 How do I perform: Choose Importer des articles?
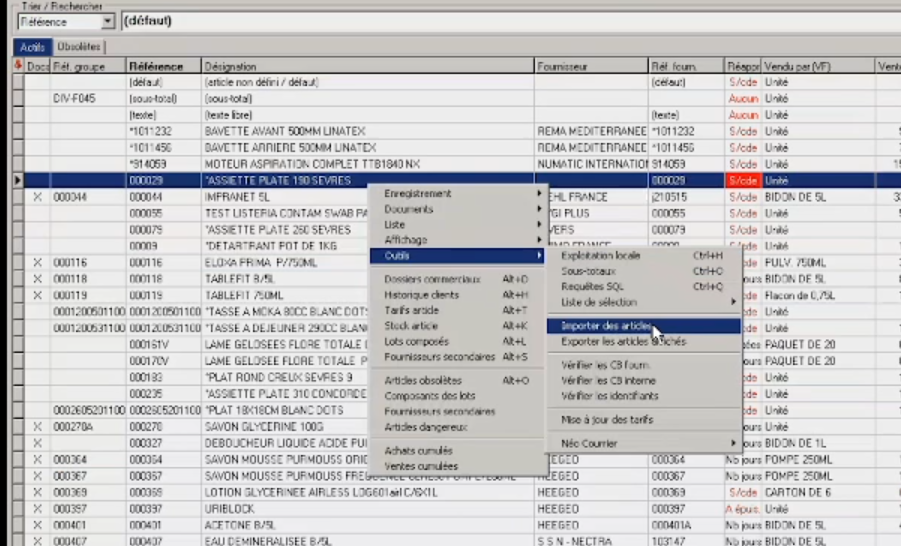coord(606,326)
